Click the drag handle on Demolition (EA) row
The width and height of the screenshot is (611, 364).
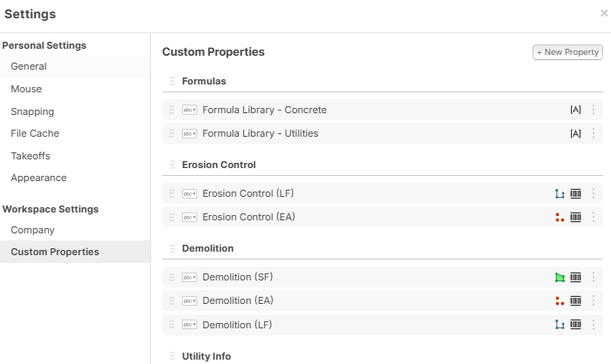[x=172, y=301]
